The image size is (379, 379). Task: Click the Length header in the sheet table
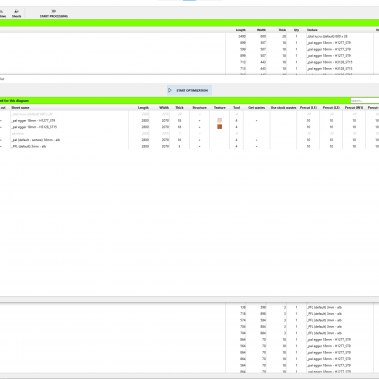point(143,108)
